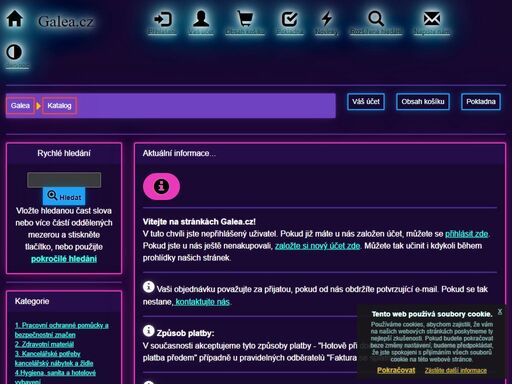Open category 3. Kancelářské potřeby
Screen dimensions: 512x384
(54, 358)
